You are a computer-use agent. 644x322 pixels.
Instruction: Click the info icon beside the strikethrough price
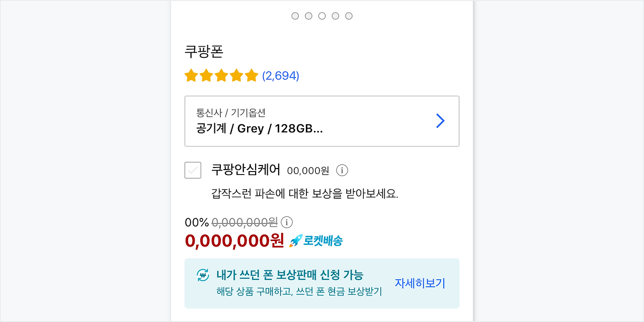click(x=287, y=222)
